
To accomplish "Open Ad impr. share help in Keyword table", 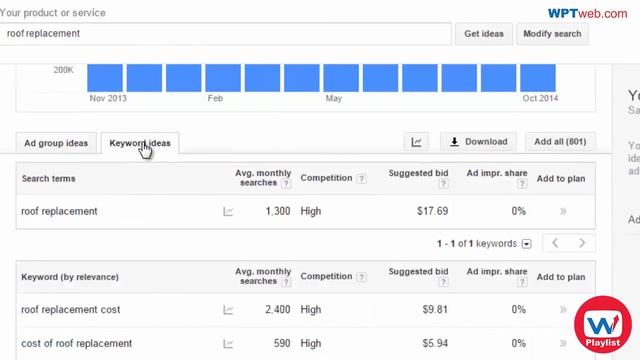I will tap(522, 282).
